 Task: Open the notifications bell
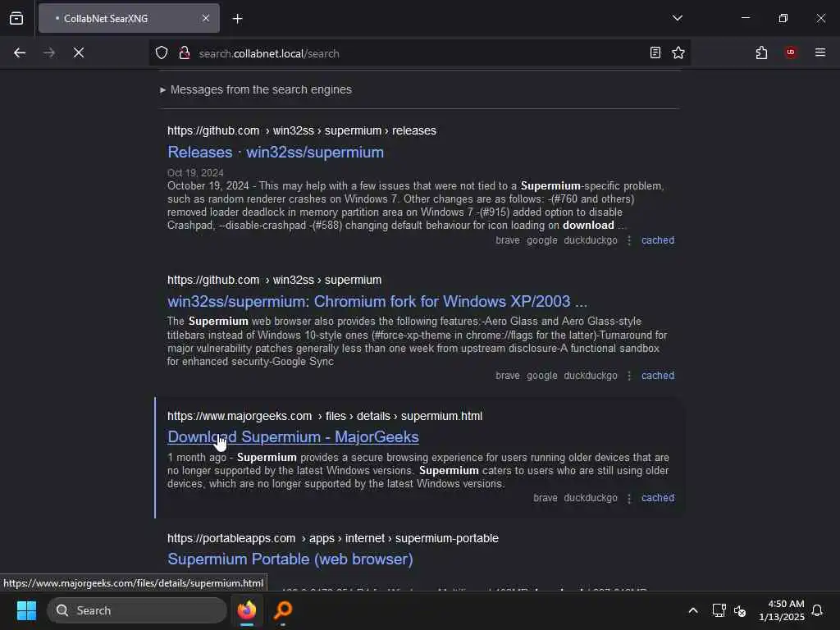(x=817, y=610)
